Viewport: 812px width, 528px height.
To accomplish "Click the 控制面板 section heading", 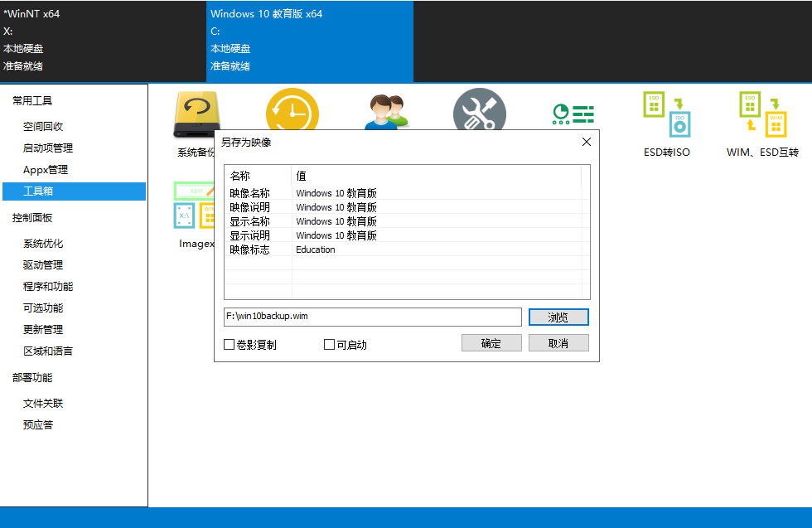I will [32, 218].
